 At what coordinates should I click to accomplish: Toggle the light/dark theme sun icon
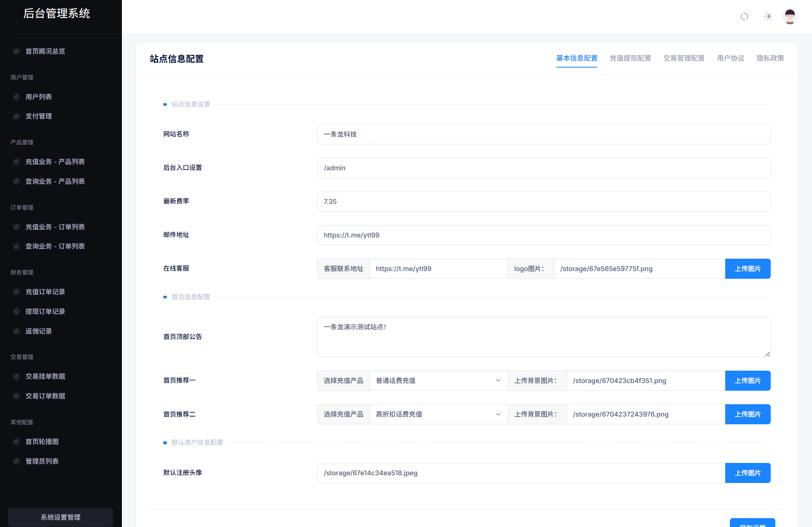coord(768,17)
